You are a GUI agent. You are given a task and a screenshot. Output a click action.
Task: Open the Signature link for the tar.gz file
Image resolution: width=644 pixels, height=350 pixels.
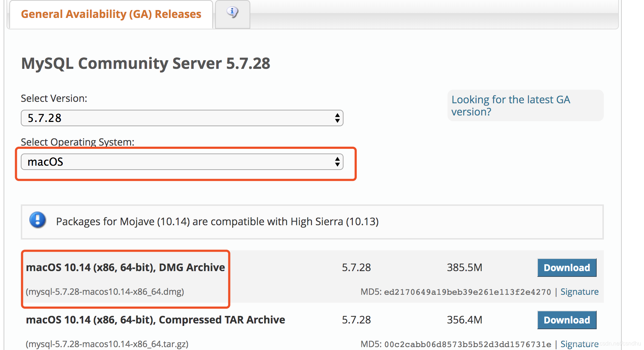pos(579,344)
